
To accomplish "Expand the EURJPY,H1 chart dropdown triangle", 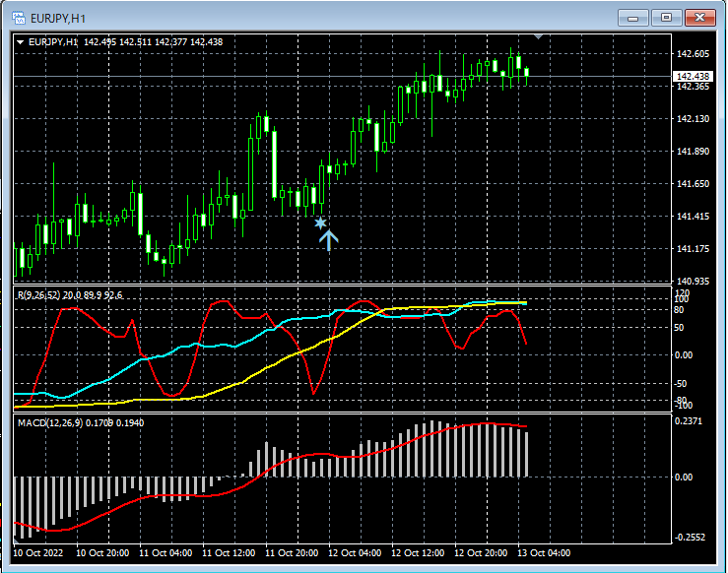I will click(20, 42).
